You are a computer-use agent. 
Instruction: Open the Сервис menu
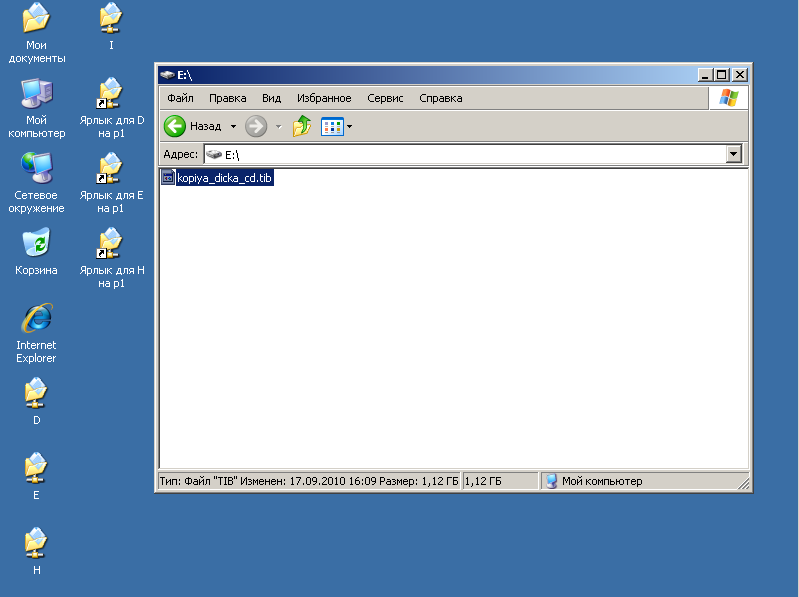click(385, 98)
